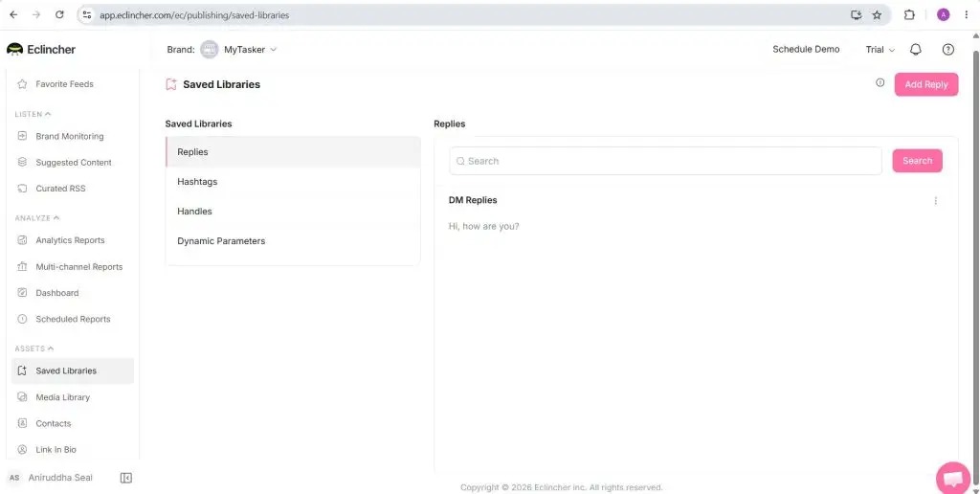Click the Curated RSS icon

click(23, 189)
